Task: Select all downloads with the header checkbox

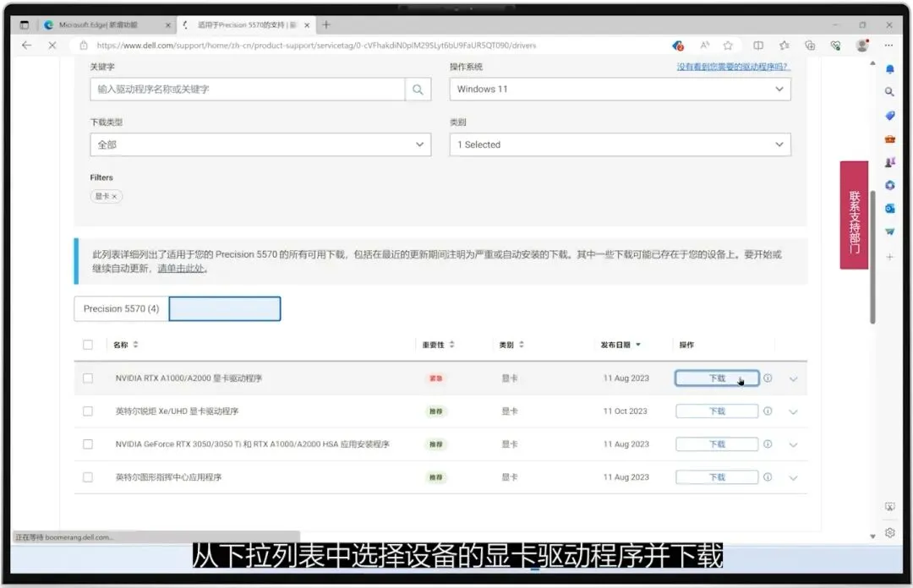Action: coord(88,344)
